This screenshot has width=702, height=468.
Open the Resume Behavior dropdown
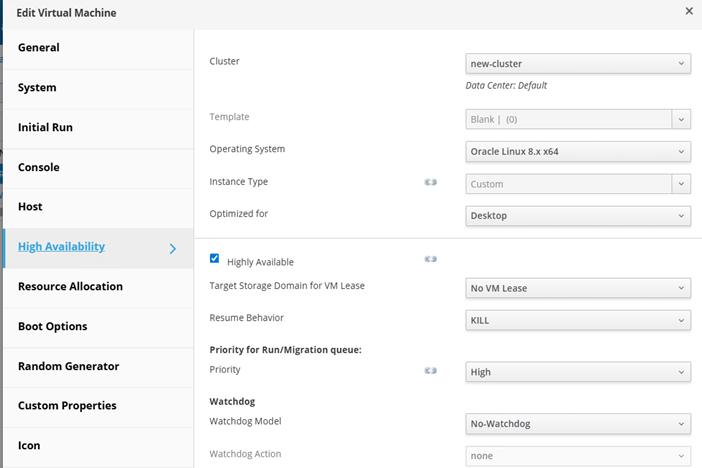[x=578, y=320]
